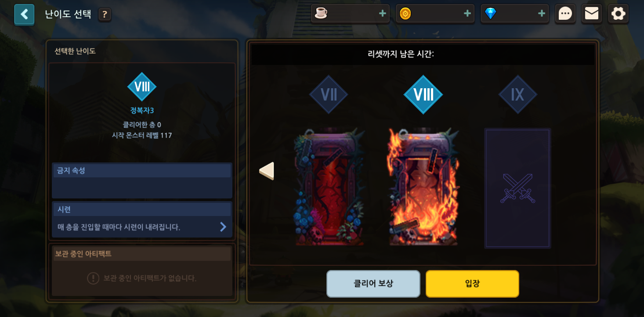This screenshot has height=317, width=644.
Task: Click the 클리어 보상 button
Action: pos(373,284)
